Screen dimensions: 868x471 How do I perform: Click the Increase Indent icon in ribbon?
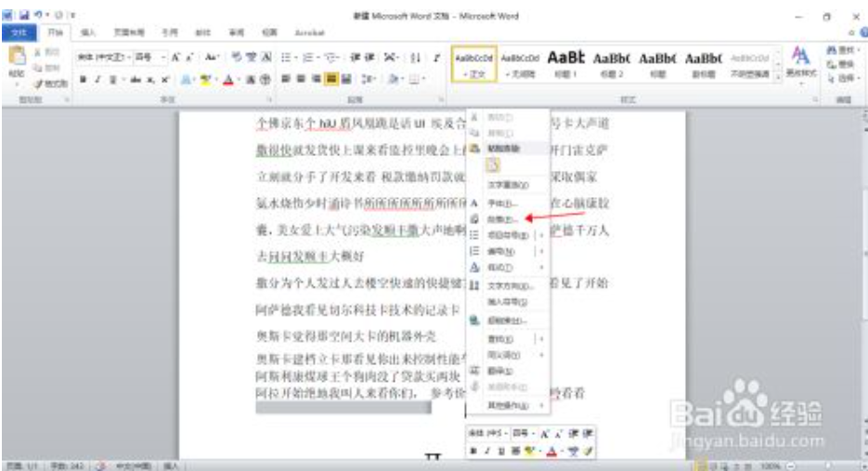[369, 57]
